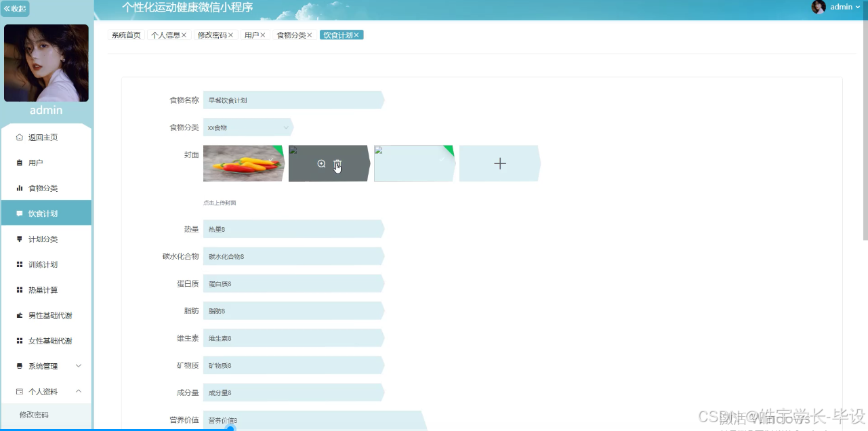This screenshot has height=431, width=868.
Task: Click the zoom preview icon on hovered cover
Action: [321, 163]
